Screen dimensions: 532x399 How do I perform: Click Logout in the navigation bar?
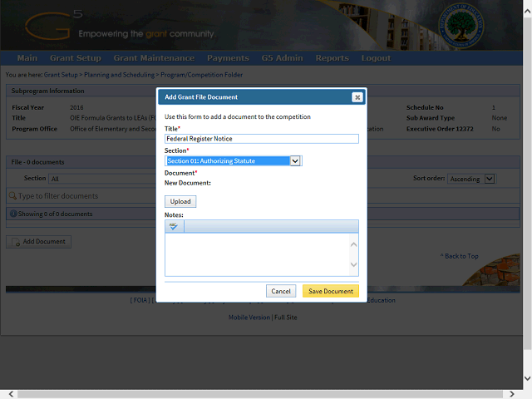(x=376, y=58)
